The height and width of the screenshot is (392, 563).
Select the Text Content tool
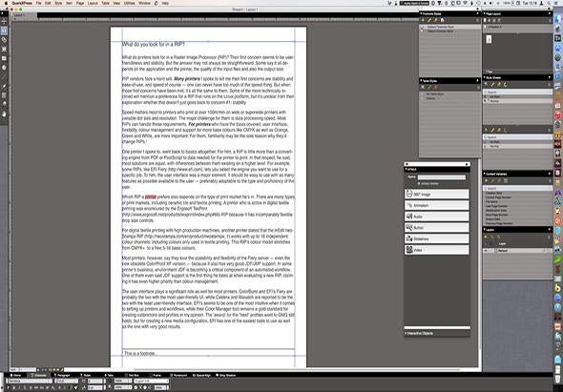pos(4,31)
